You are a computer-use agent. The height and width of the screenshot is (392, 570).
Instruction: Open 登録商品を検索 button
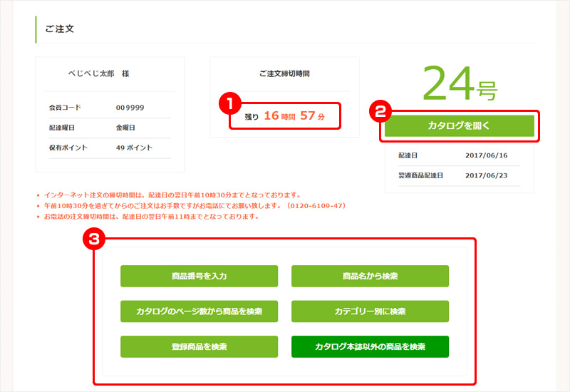click(199, 346)
